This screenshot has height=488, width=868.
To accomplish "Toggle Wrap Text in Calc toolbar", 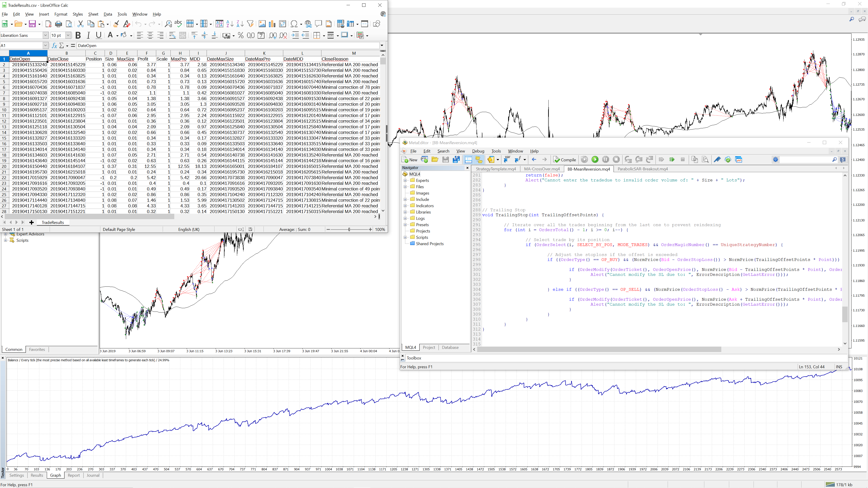I will (x=172, y=35).
